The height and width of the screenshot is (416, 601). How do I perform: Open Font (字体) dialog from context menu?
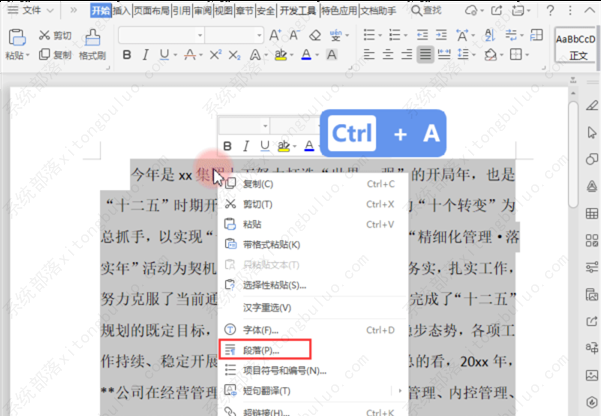pyautogui.click(x=312, y=330)
